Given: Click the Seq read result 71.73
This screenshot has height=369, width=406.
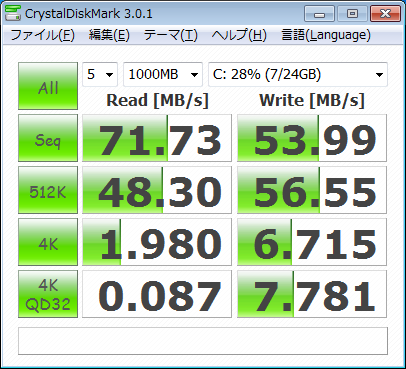Looking at the screenshot, I should coord(157,138).
